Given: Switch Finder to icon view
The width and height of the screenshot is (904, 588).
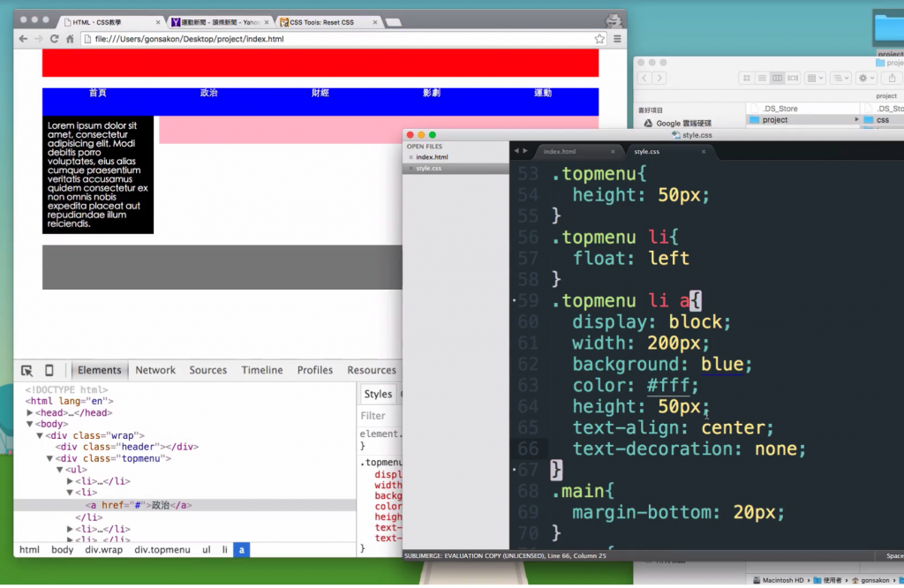Looking at the screenshot, I should click(x=747, y=78).
